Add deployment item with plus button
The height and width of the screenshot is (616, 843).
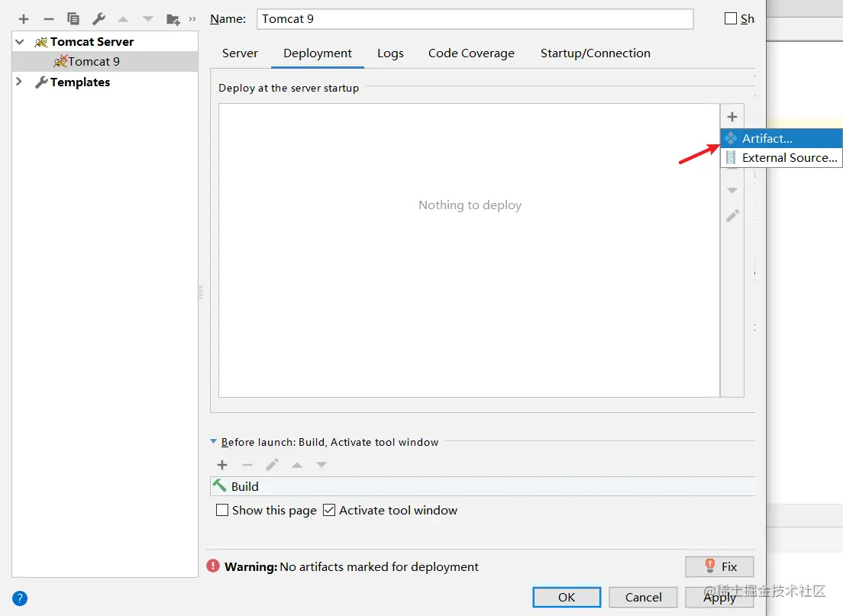coord(732,117)
